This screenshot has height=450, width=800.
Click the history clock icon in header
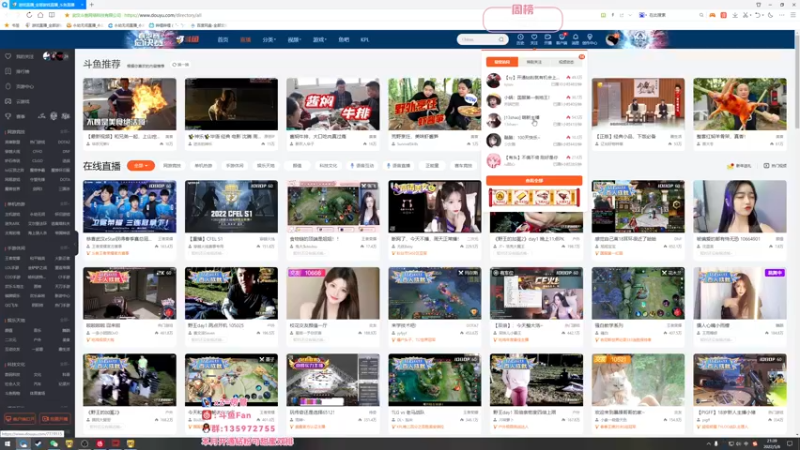(520, 37)
